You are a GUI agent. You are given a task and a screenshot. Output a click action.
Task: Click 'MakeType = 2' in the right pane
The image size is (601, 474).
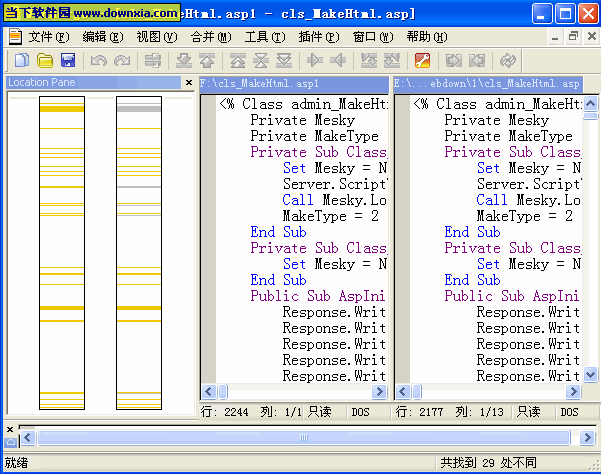[x=524, y=216]
